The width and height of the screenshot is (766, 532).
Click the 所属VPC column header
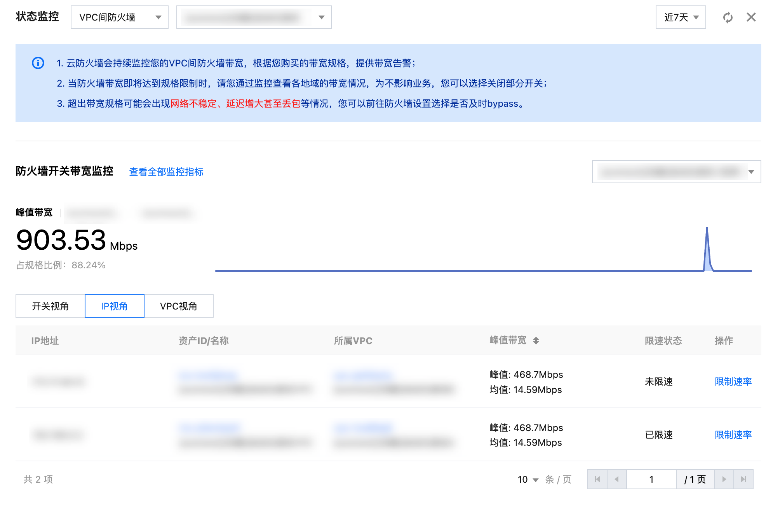[x=353, y=341]
